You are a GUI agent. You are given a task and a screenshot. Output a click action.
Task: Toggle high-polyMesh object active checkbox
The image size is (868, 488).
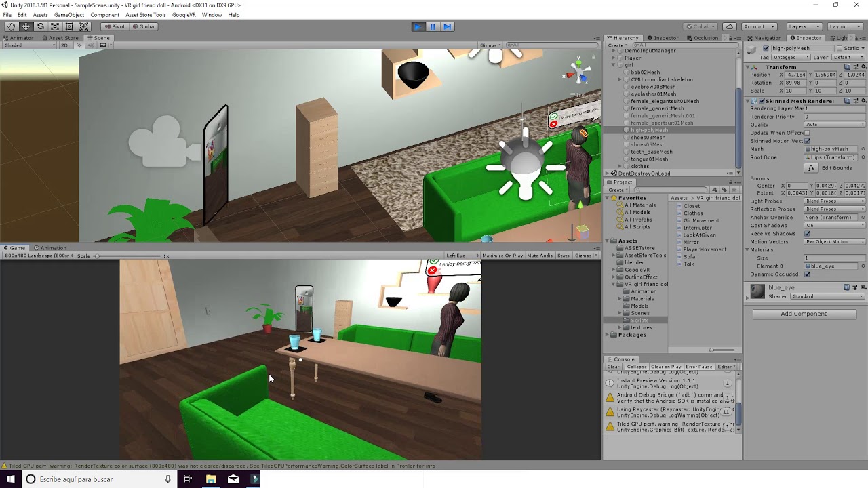(x=766, y=49)
